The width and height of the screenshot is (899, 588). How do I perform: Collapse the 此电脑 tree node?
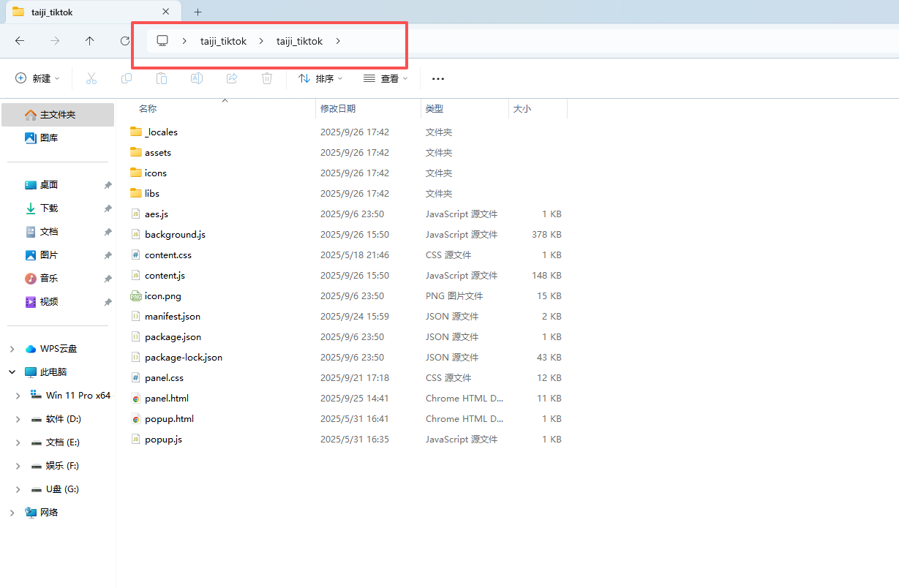pos(12,372)
